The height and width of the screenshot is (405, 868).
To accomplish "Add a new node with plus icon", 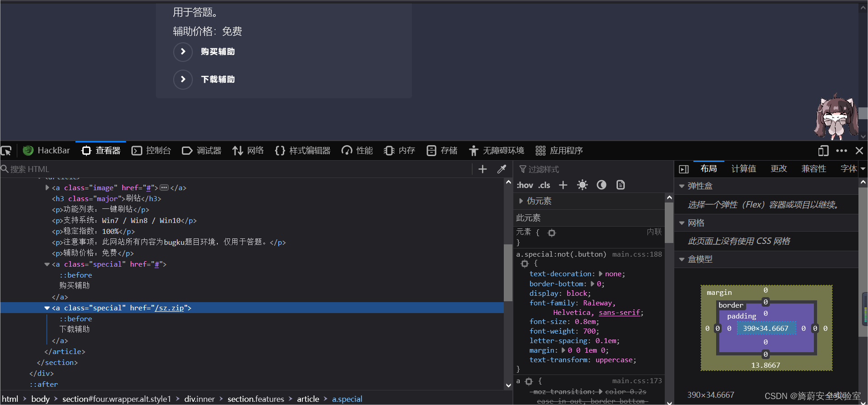I will (x=483, y=169).
